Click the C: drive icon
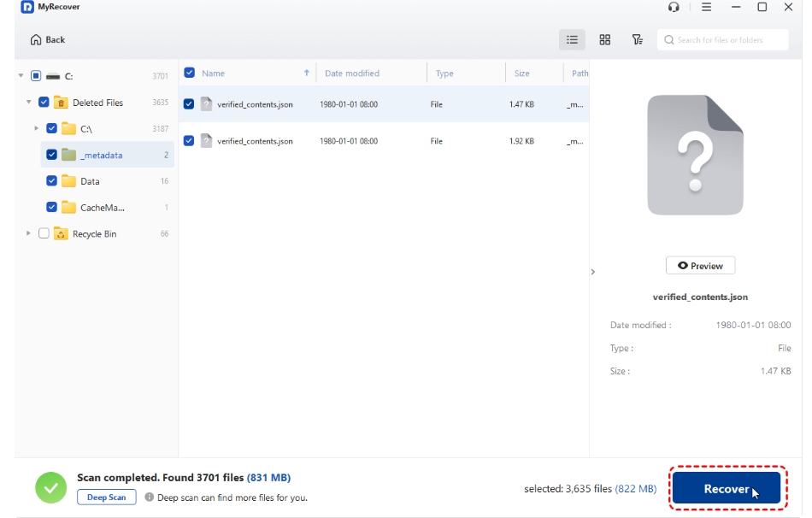Screen dimensions: 812x518 (53, 76)
